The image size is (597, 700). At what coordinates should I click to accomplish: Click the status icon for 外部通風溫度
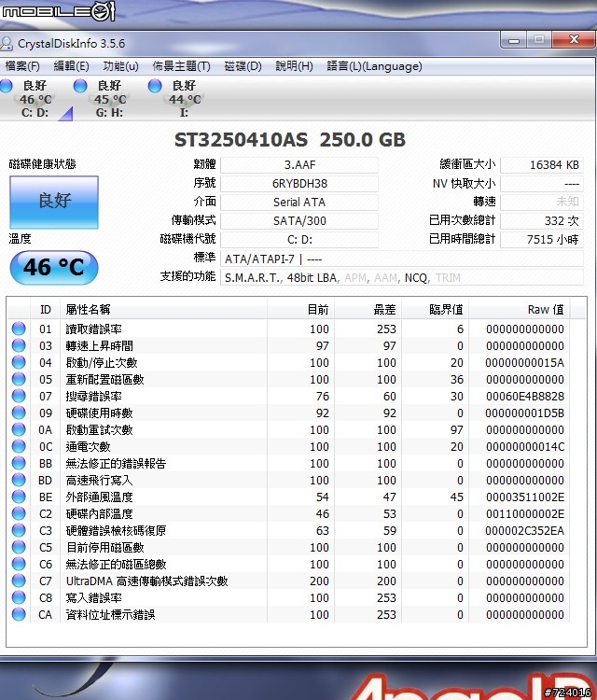[x=19, y=497]
